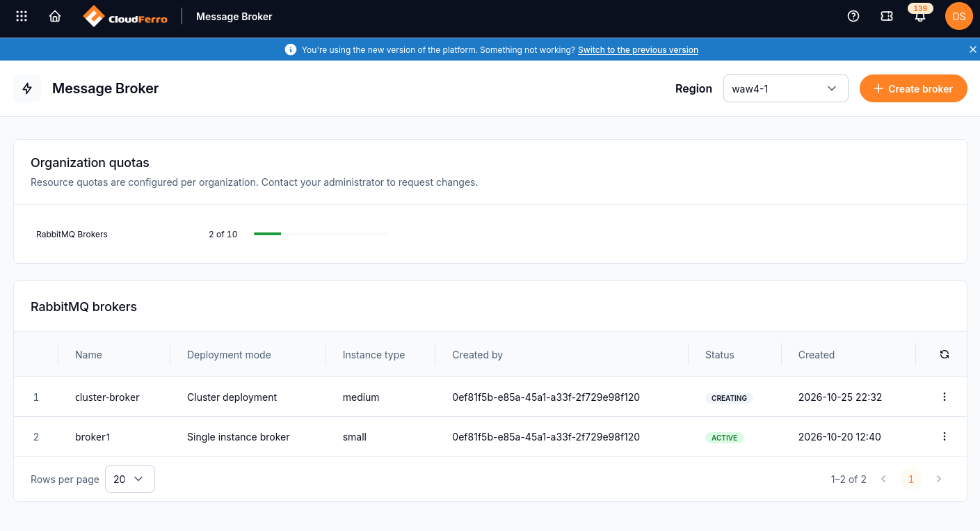Open the help question mark icon
Image resolution: width=980 pixels, height=531 pixels.
pos(853,16)
